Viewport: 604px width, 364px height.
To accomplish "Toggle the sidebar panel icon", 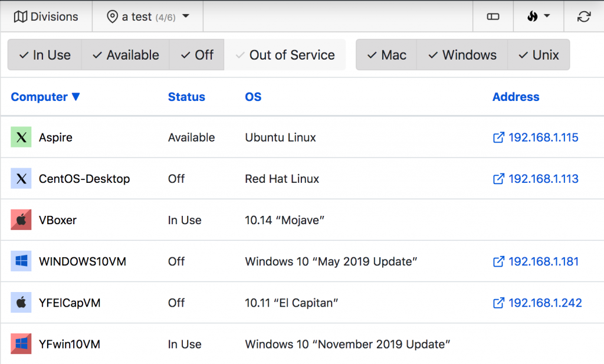I will (x=493, y=16).
